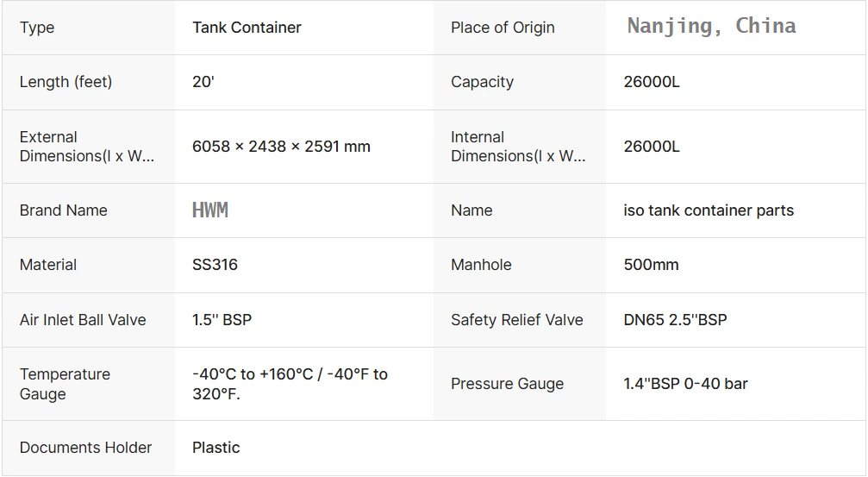Click the 'Brand Name' label cell
Viewport: 868px width, 477px height.
pos(64,210)
